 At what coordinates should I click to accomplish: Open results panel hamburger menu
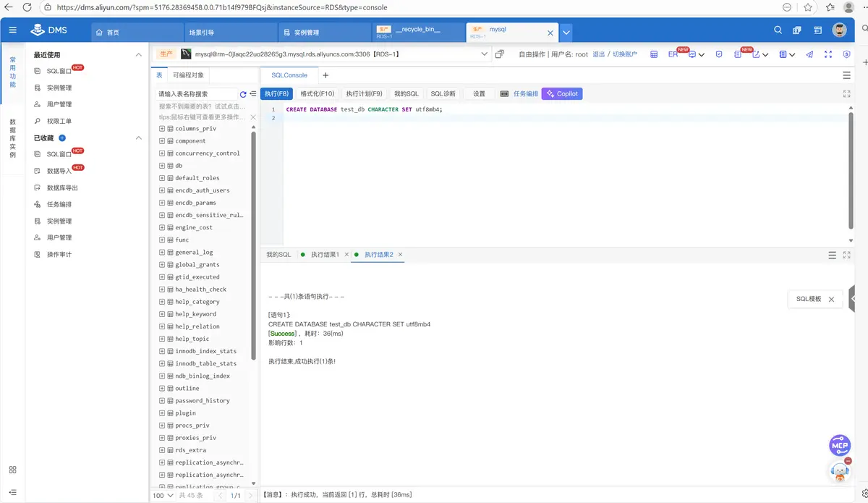[832, 255]
